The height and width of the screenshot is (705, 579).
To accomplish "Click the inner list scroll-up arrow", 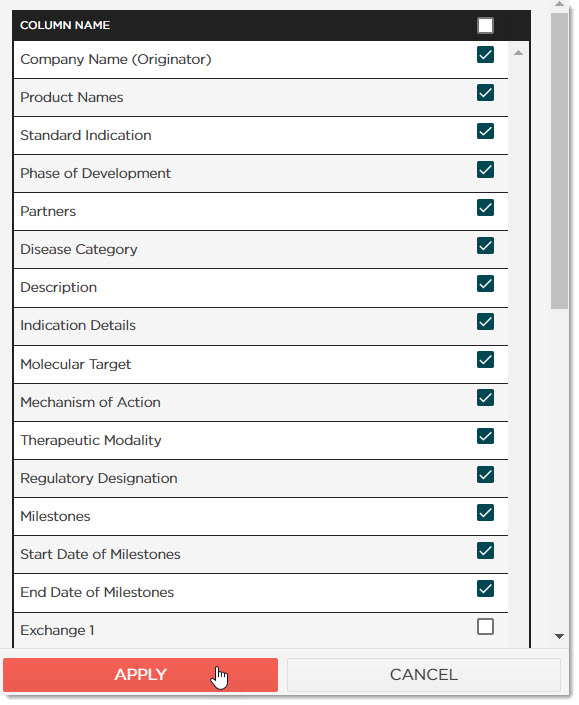I will pyautogui.click(x=518, y=53).
